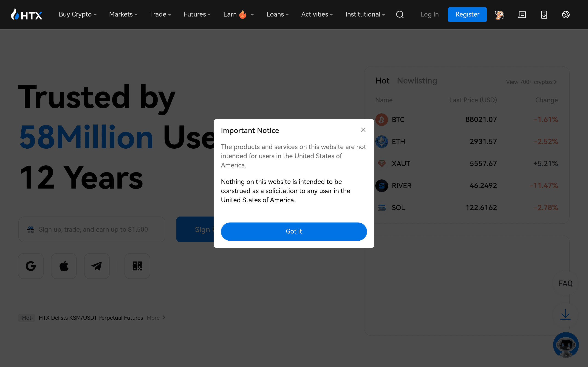Select the Hot tab in crypto list
The height and width of the screenshot is (367, 588).
(x=382, y=81)
